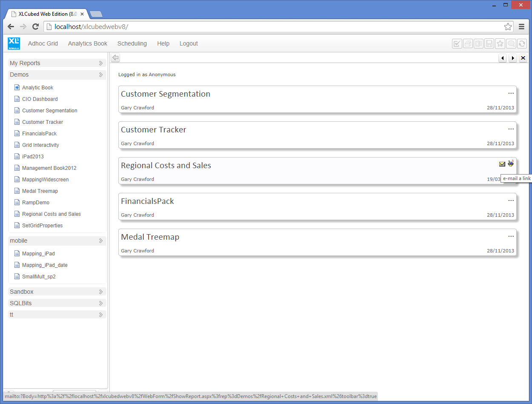Expand the tt section
Viewport: 532px width, 404px height.
(57, 315)
